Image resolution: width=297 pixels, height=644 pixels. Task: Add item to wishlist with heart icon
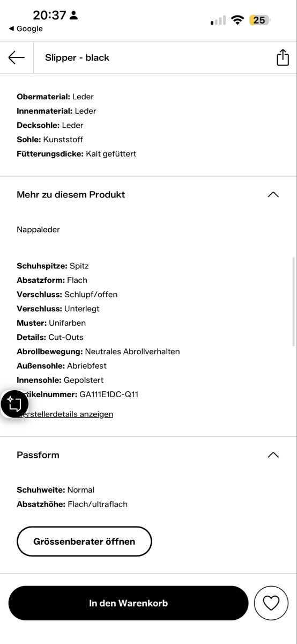coord(271,603)
